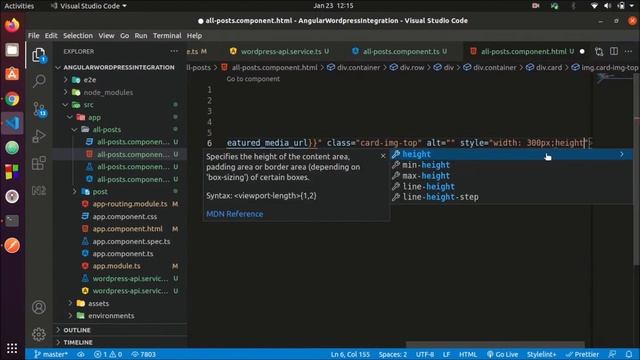This screenshot has height=360, width=640.
Task: Collapse the ANGULARWORDPRESSINTEGRATION root folder
Action: tap(118, 67)
